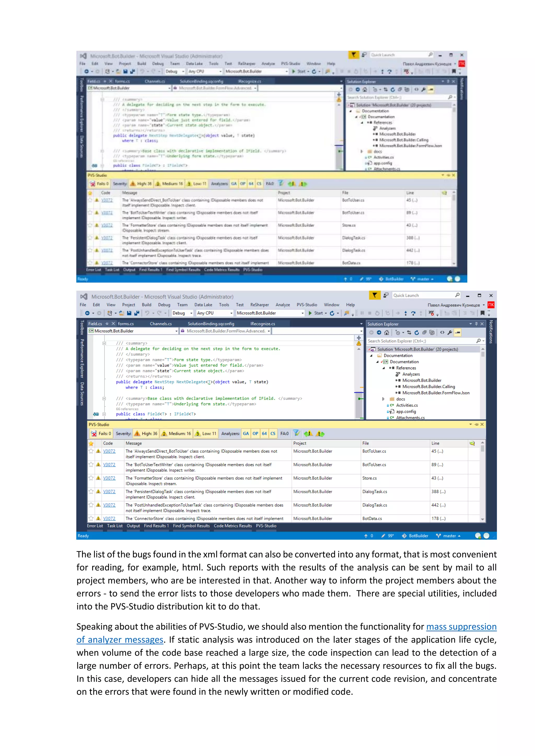Click the Quick Launch box, sharp screenshot
Screen dimensions: 535x756
click(426, 295)
